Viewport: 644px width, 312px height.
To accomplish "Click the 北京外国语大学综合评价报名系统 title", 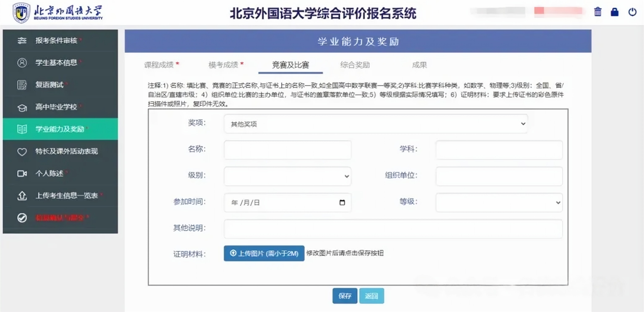I will [x=323, y=13].
